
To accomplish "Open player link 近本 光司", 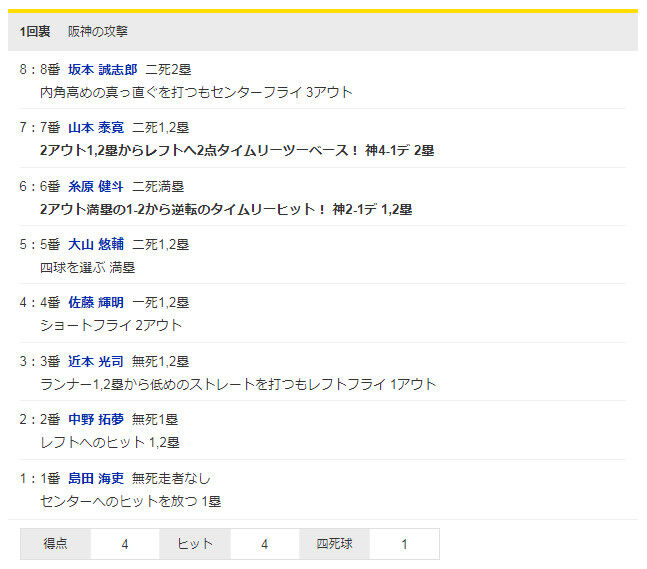I will point(96,361).
